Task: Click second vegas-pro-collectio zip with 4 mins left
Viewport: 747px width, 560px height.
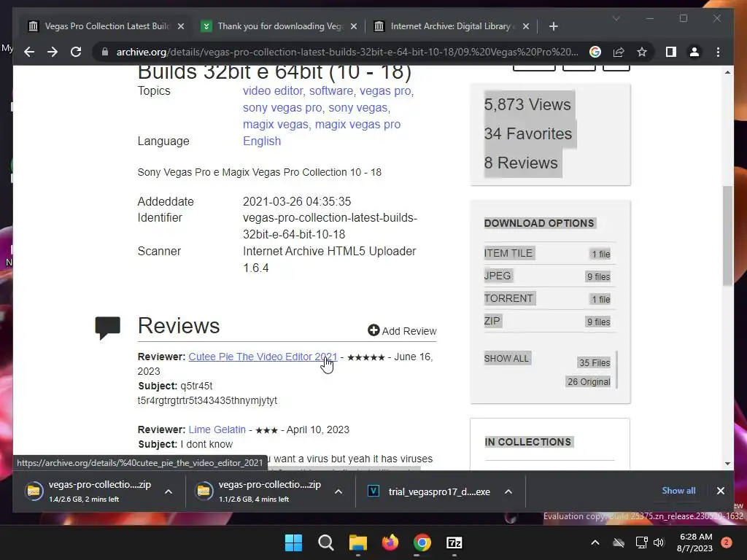Action: [x=260, y=491]
